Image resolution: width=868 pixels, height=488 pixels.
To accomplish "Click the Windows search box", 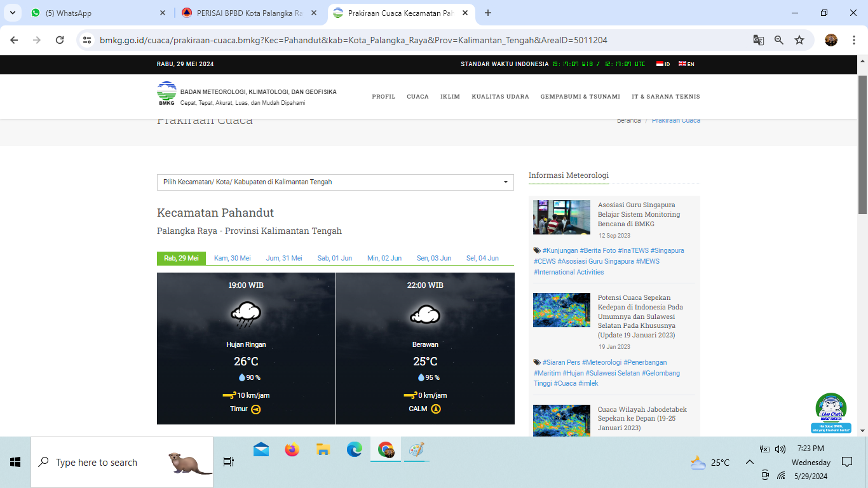I will 122,462.
